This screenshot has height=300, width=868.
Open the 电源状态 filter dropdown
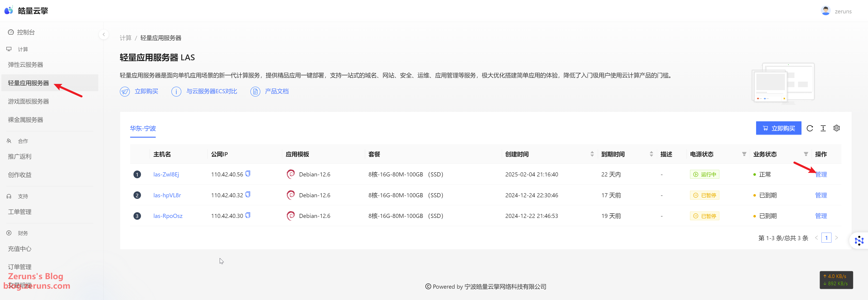(x=744, y=154)
